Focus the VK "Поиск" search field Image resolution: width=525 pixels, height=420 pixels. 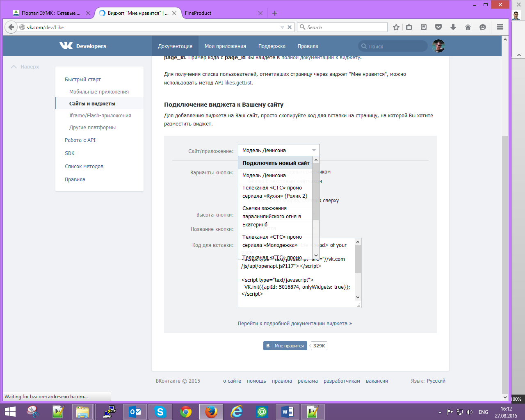[393, 46]
